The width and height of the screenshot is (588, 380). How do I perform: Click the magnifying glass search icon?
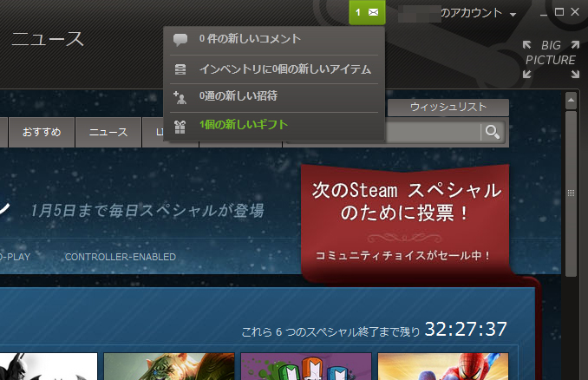[493, 132]
